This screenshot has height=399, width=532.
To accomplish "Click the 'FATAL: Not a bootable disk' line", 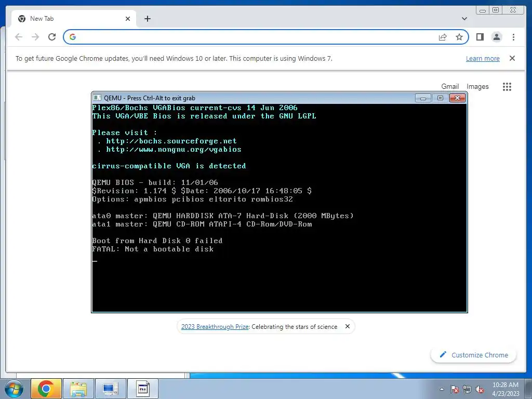I will coord(153,249).
